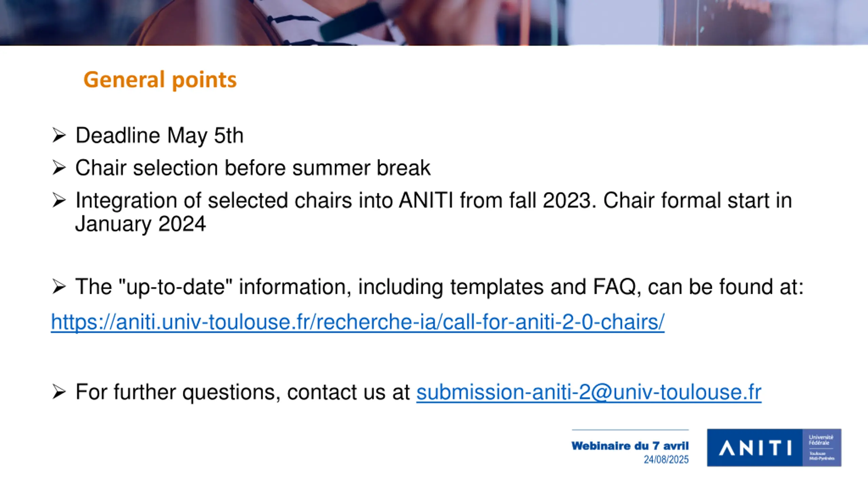Click the templates and FAQ sentence
This screenshot has height=488, width=868.
(440, 287)
